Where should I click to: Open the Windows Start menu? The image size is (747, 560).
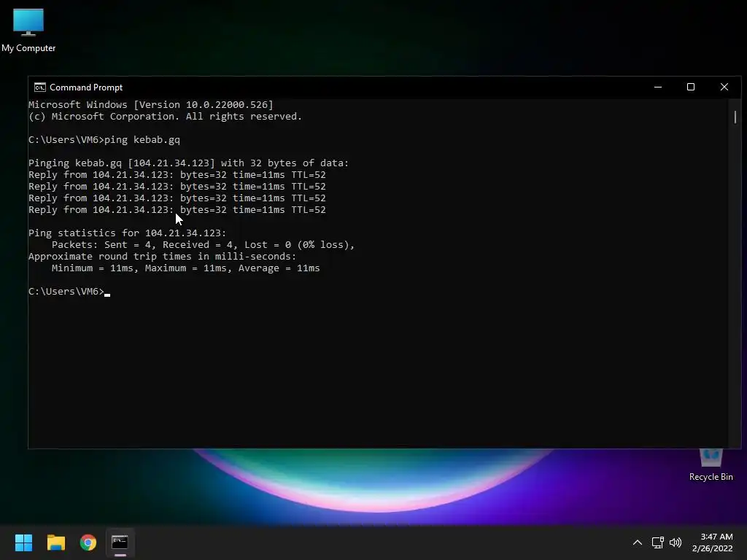(23, 542)
